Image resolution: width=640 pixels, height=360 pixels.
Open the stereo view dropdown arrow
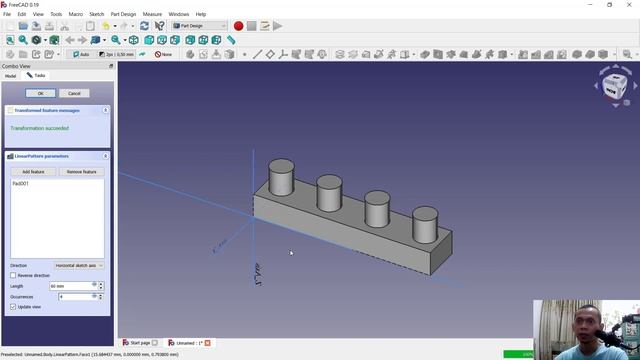tap(104, 40)
